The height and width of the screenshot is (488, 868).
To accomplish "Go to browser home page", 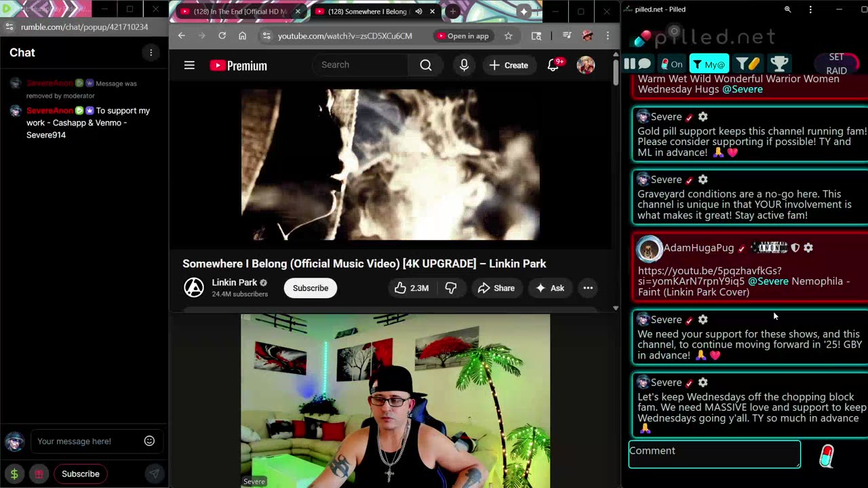I will coord(242,36).
